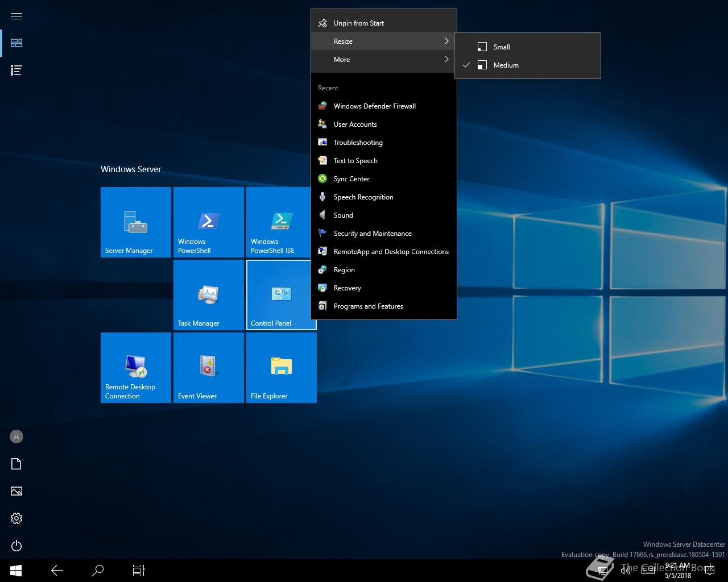This screenshot has width=728, height=582.
Task: Open User Accounts from Recent
Action: [x=384, y=124]
